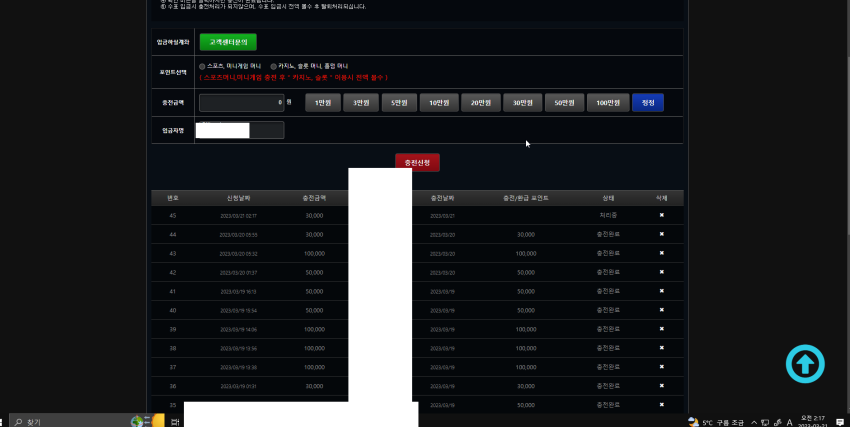Viewport: 850px width, 427px height.
Task: Click the 상태 column header
Action: pyautogui.click(x=608, y=198)
